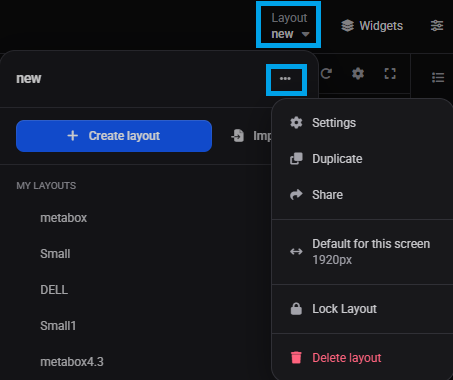Open the gear settings icon in toolbar
Screen dimensions: 453x380
[x=358, y=73]
